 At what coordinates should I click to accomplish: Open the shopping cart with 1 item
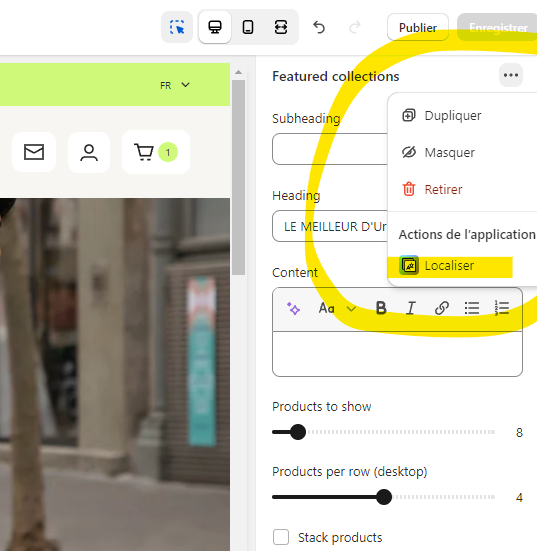pos(156,152)
